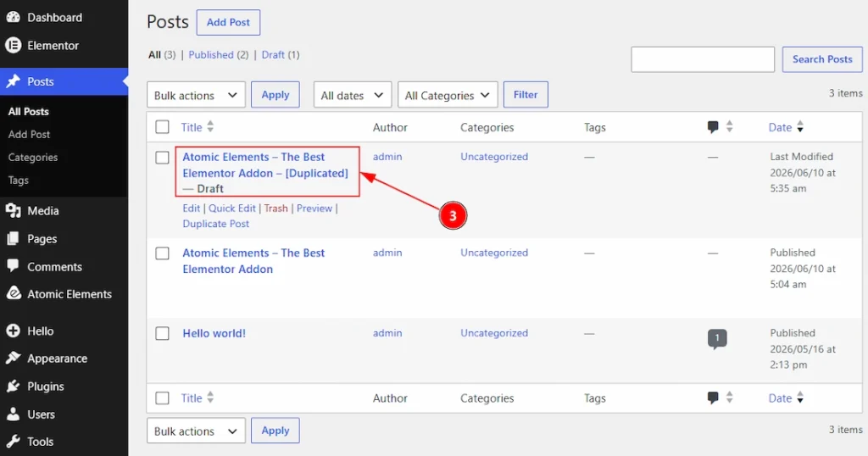Sort by comments icon in table header
The height and width of the screenshot is (456, 868).
pyautogui.click(x=713, y=127)
